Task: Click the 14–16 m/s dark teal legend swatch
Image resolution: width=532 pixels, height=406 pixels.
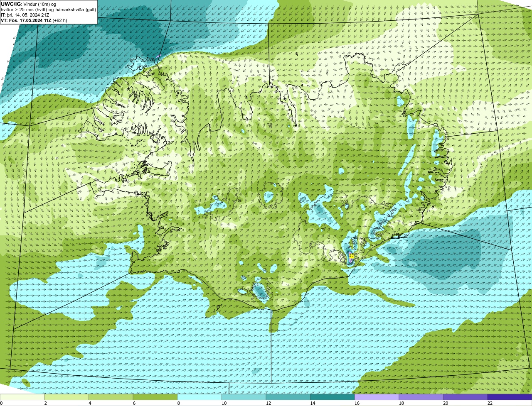Action: 332,397
